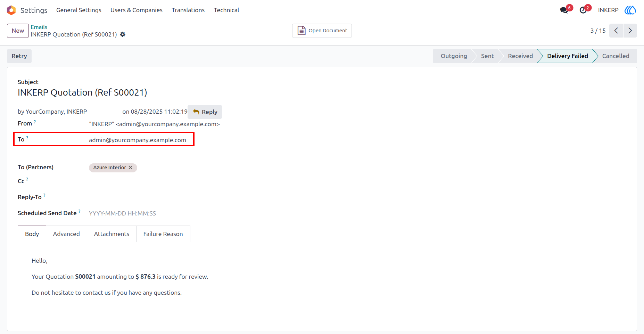The height and width of the screenshot is (334, 644).
Task: Click the Open Document button
Action: coord(322,31)
